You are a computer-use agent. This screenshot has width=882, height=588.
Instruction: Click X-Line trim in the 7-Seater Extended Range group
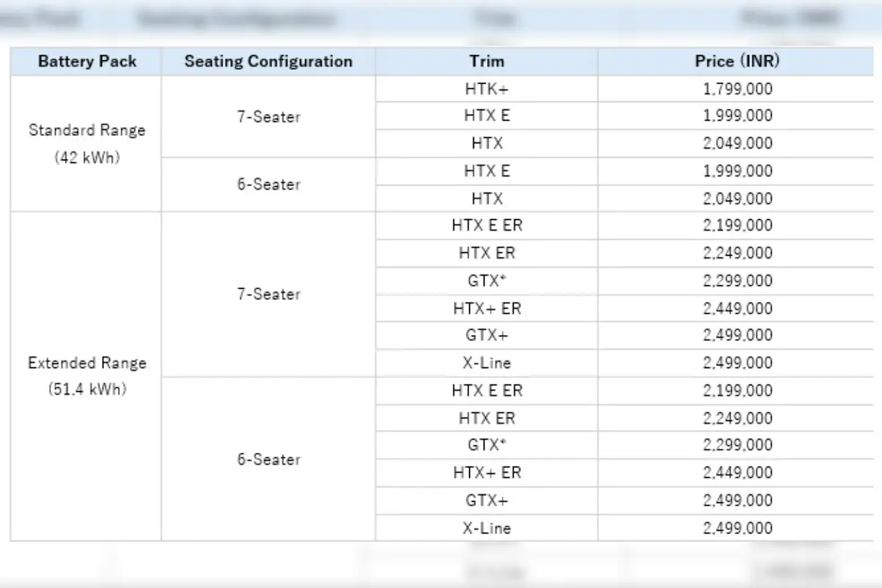[487, 363]
